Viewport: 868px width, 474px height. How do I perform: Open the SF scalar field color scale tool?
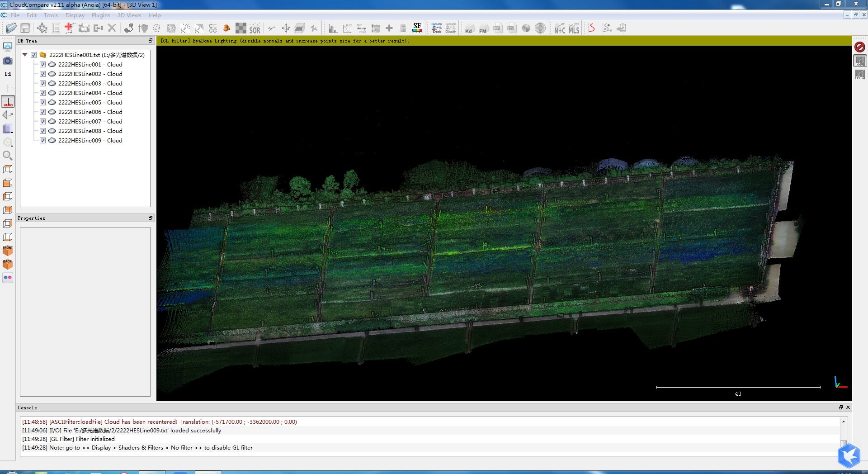point(417,28)
